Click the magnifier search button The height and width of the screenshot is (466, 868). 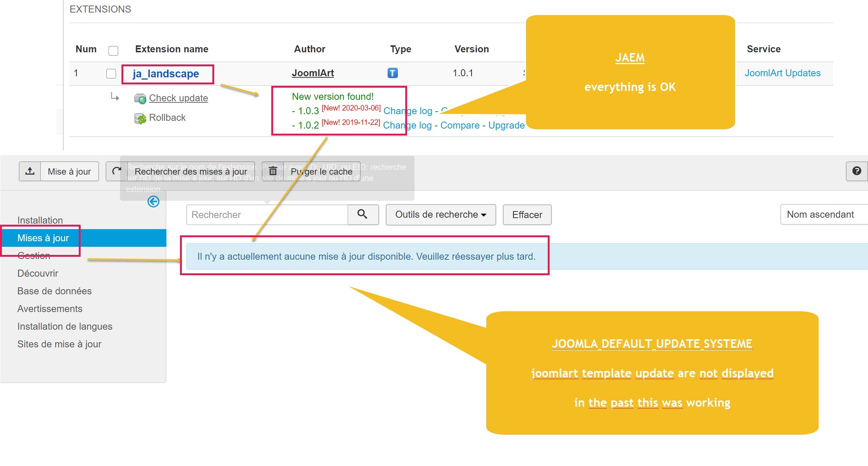tap(363, 214)
